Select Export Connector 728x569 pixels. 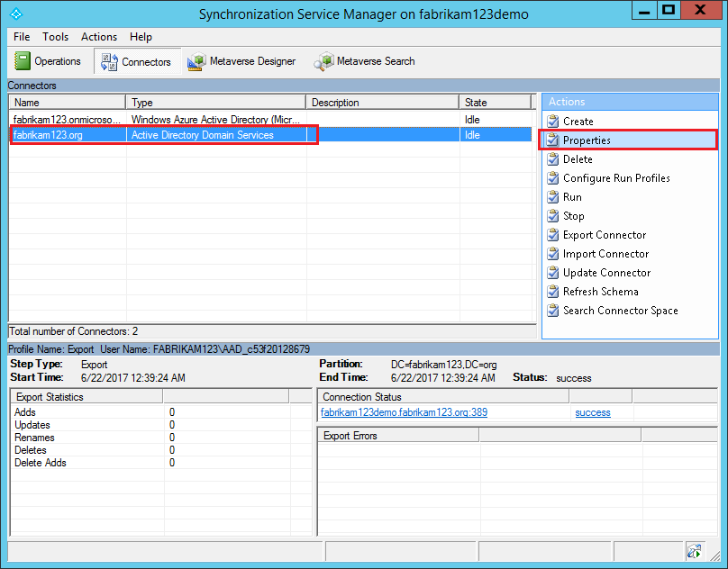click(604, 234)
